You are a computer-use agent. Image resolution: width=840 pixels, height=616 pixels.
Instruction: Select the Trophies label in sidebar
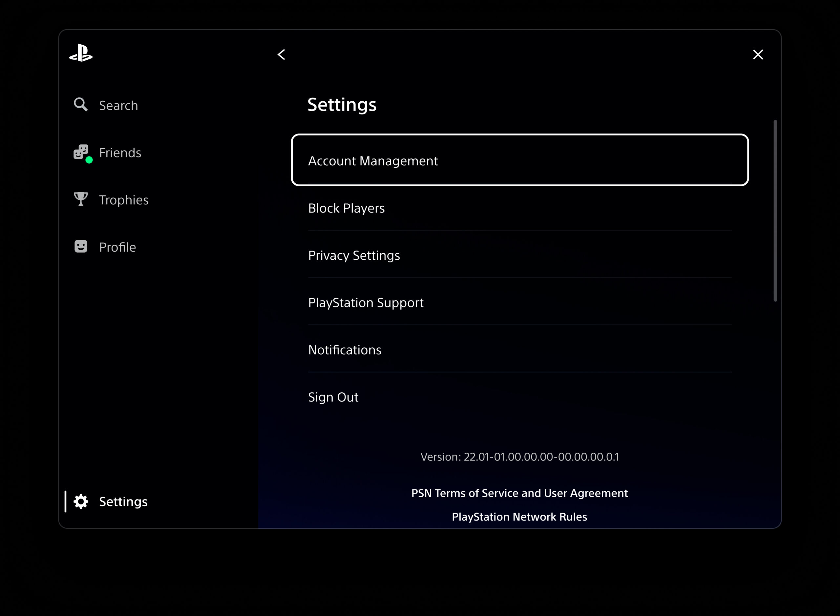pos(124,200)
